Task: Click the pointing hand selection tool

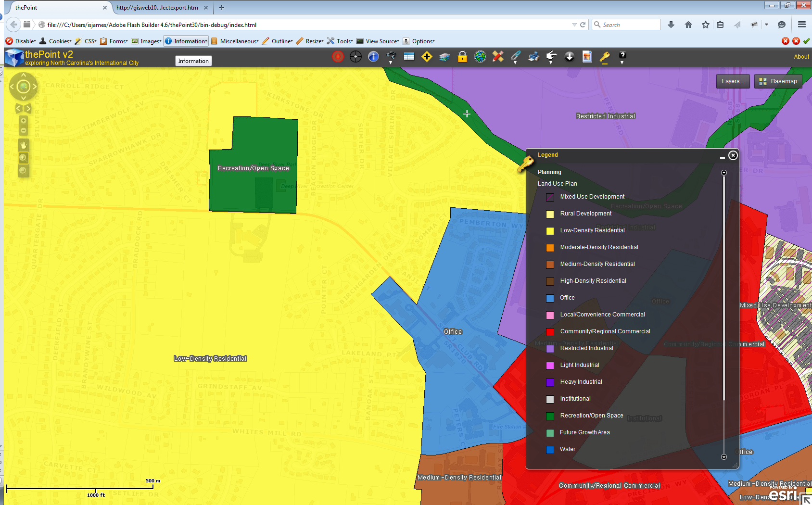Action: click(x=551, y=57)
